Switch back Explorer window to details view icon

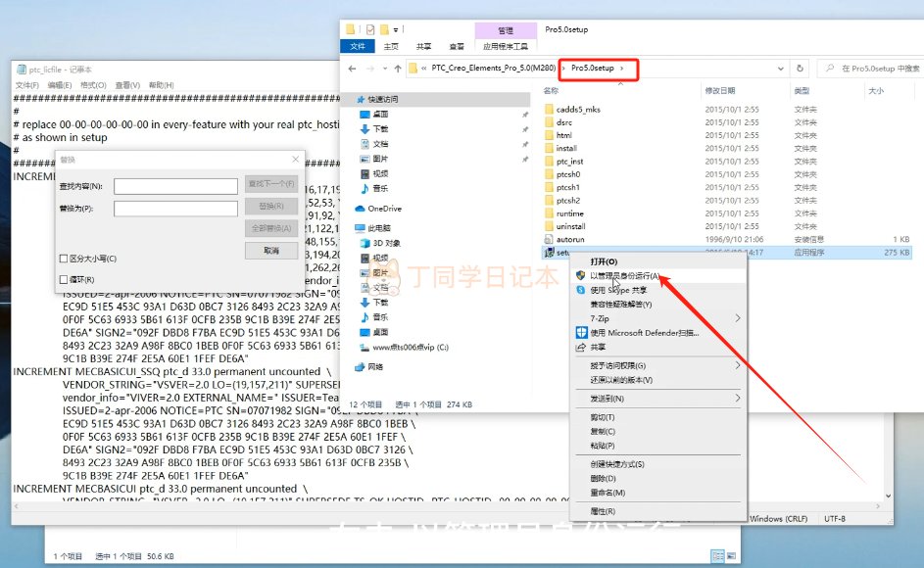(x=717, y=555)
